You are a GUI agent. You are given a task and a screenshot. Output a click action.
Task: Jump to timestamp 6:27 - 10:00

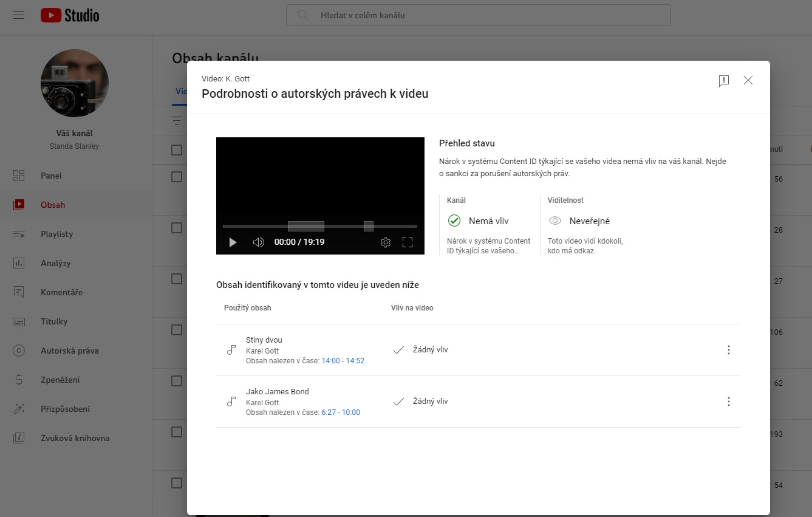340,413
